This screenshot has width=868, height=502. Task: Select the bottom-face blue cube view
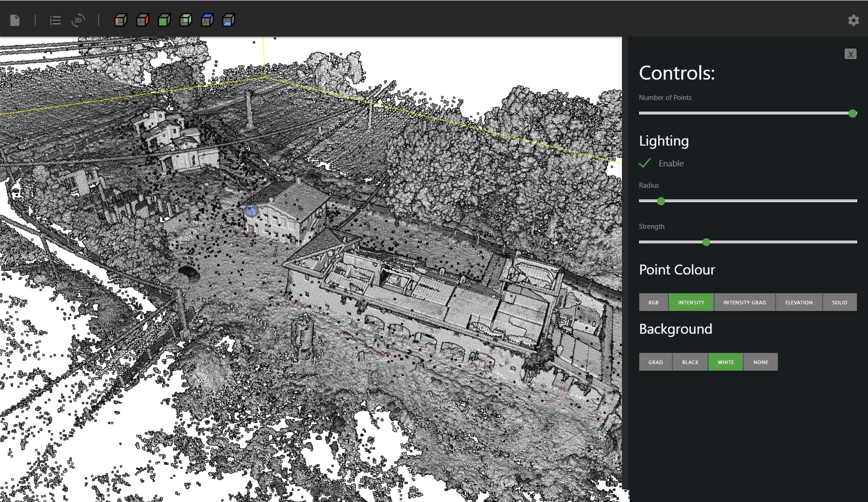pos(229,20)
